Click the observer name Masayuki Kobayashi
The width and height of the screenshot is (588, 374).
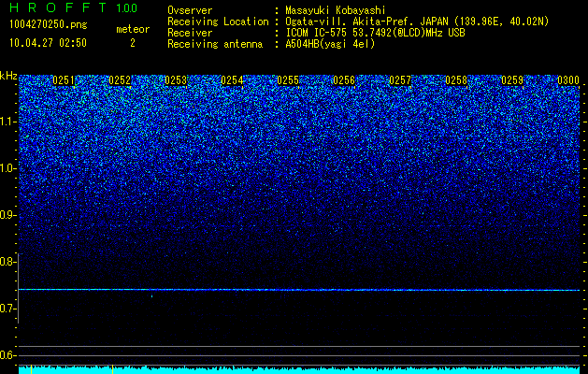[x=336, y=10]
